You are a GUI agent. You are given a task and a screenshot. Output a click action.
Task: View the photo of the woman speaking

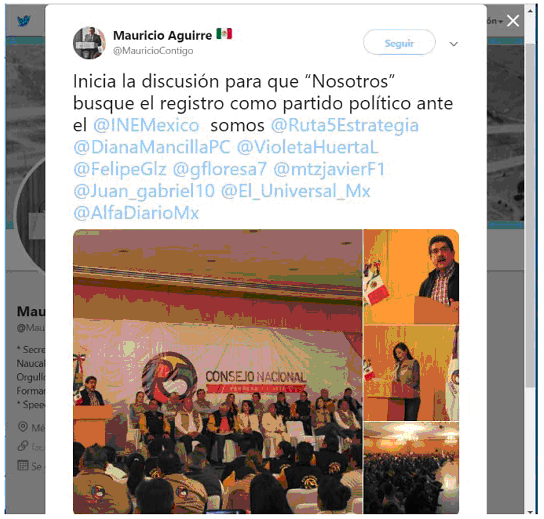pyautogui.click(x=411, y=373)
